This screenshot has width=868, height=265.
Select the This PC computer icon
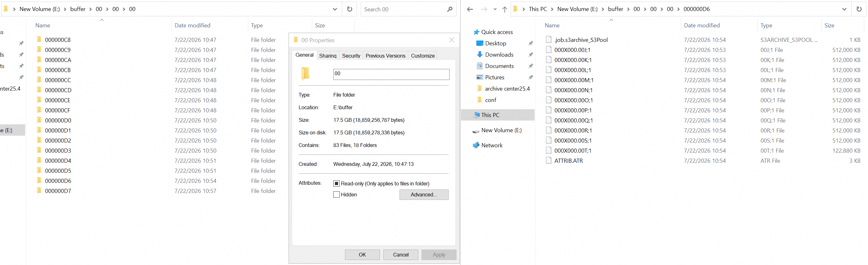click(476, 115)
